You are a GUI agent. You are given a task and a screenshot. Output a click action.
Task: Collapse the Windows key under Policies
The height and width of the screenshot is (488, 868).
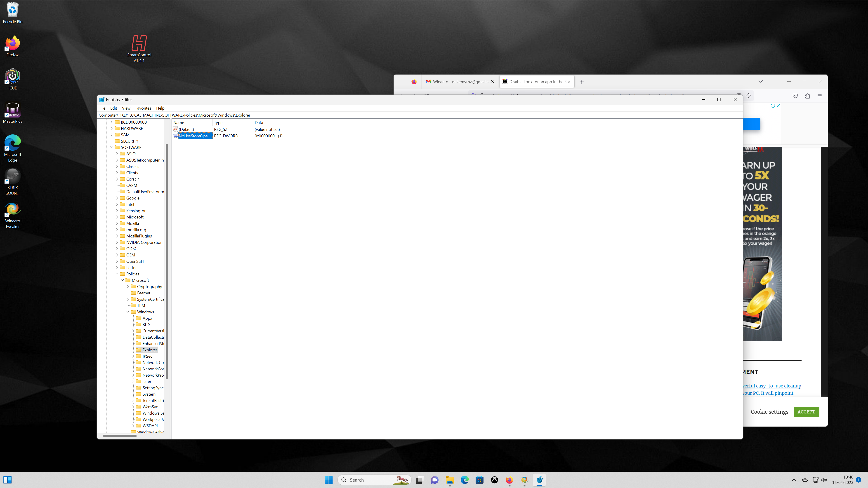pyautogui.click(x=128, y=312)
